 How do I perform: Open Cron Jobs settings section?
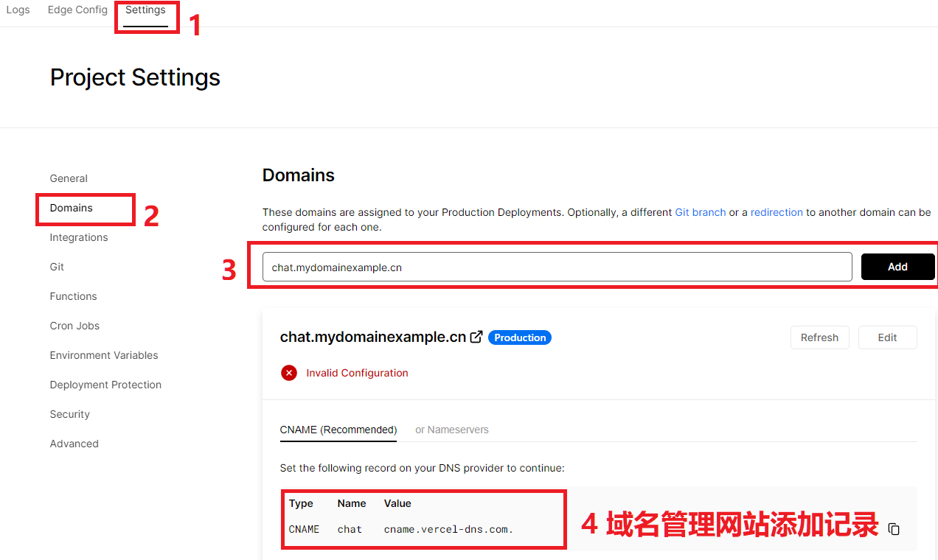click(74, 326)
